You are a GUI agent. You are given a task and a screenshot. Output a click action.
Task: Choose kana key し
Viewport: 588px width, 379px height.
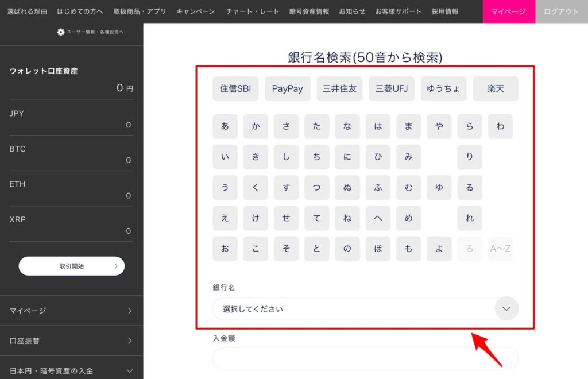tap(286, 157)
